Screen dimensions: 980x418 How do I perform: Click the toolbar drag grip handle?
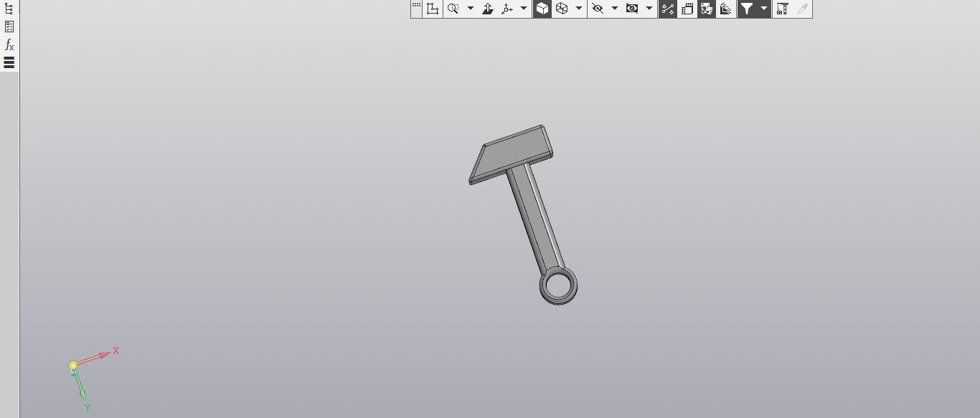(x=416, y=6)
